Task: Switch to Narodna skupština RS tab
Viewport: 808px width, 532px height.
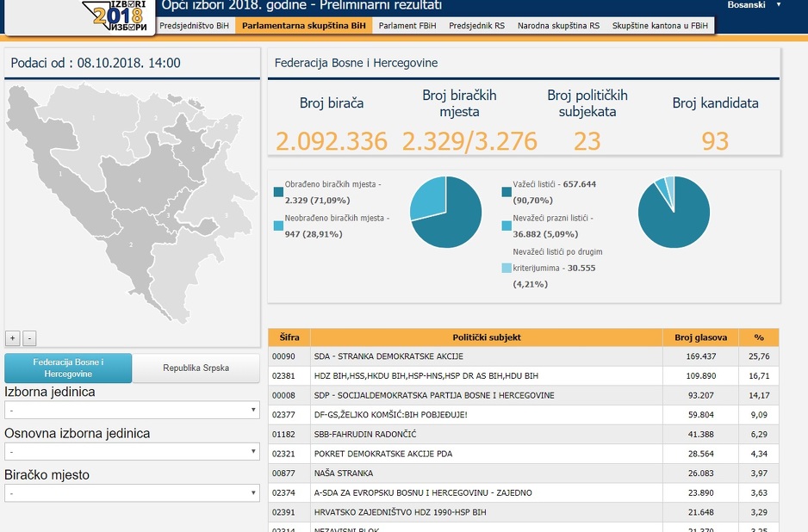Action: 558,27
